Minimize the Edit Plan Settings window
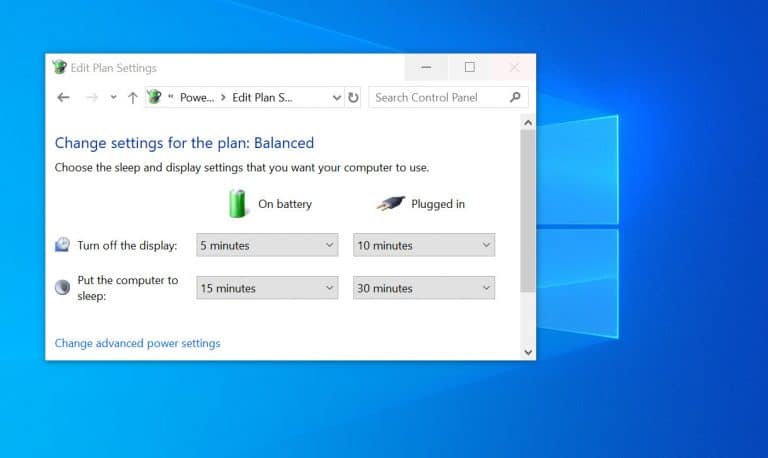Viewport: 768px width, 458px height. 426,67
